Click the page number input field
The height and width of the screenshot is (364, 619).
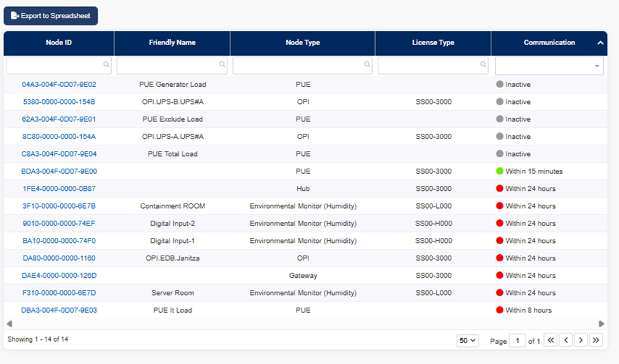click(517, 341)
